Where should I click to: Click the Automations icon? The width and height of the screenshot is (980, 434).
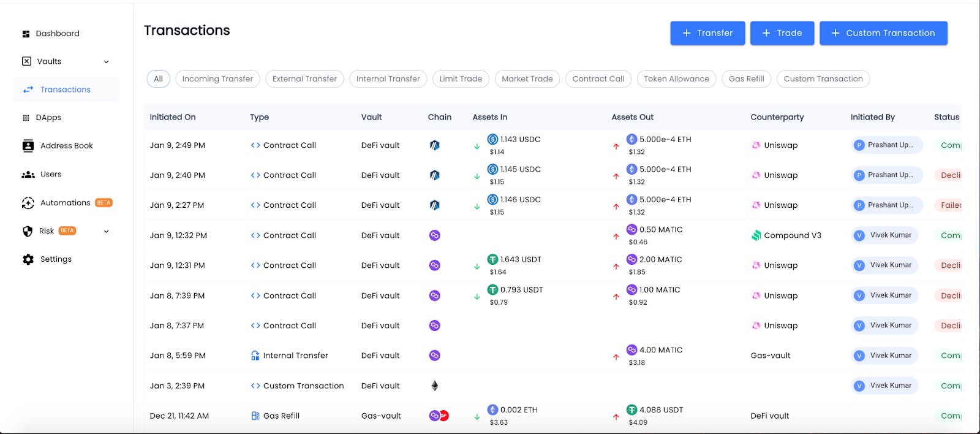[28, 203]
